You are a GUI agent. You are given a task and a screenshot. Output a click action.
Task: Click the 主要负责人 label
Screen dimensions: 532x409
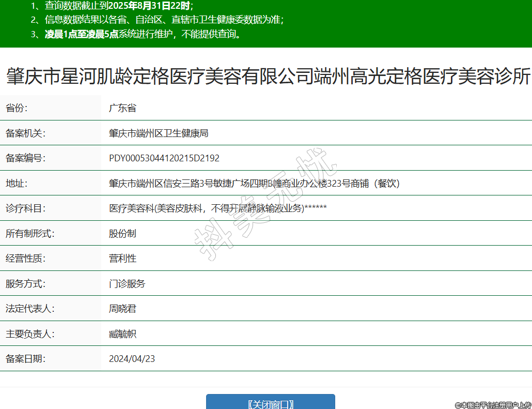[x=29, y=334]
